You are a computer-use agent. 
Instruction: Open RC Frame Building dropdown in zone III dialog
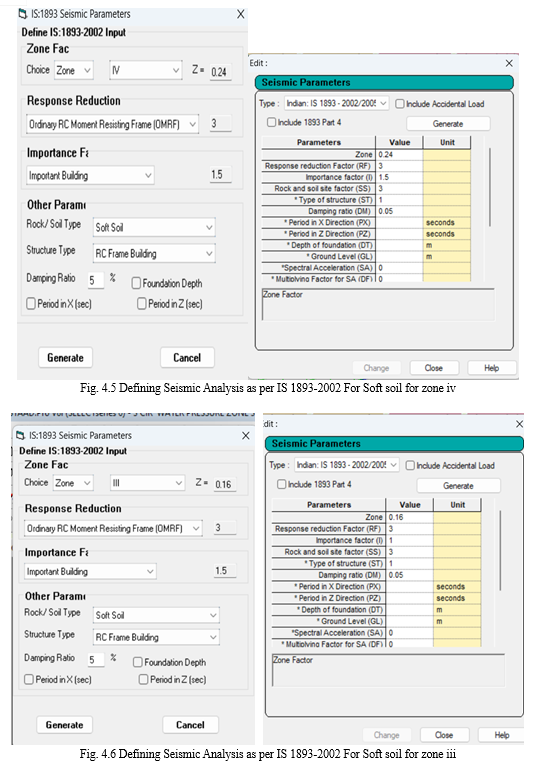click(x=156, y=637)
